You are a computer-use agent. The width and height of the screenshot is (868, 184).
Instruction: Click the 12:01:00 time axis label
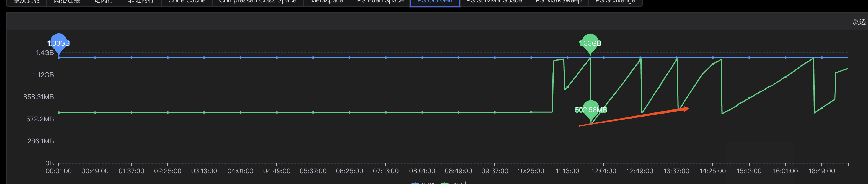pos(604,171)
